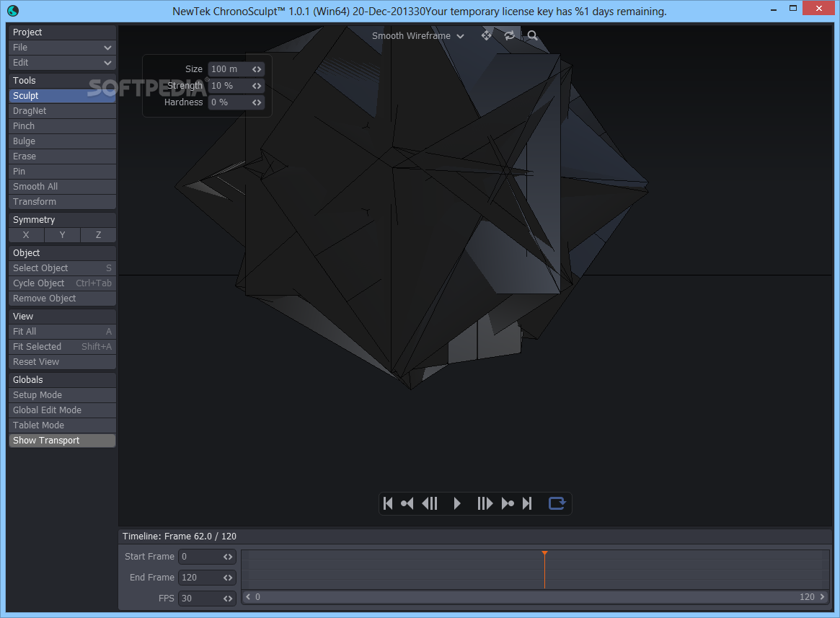Click Select Object

62,268
